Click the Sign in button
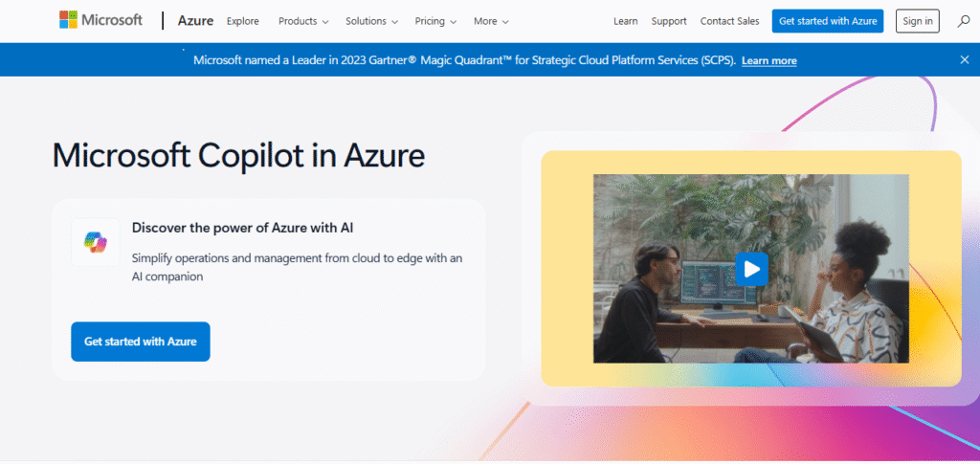 pos(918,21)
